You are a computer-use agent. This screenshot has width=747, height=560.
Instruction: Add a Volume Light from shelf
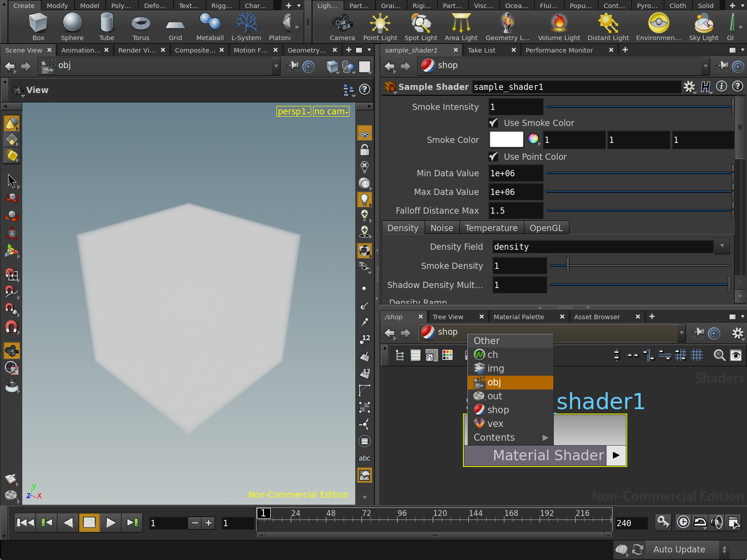tap(559, 27)
